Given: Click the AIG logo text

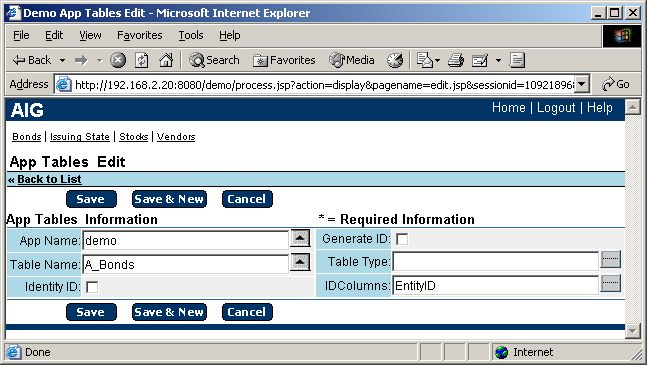Looking at the screenshot, I should pyautogui.click(x=27, y=110).
